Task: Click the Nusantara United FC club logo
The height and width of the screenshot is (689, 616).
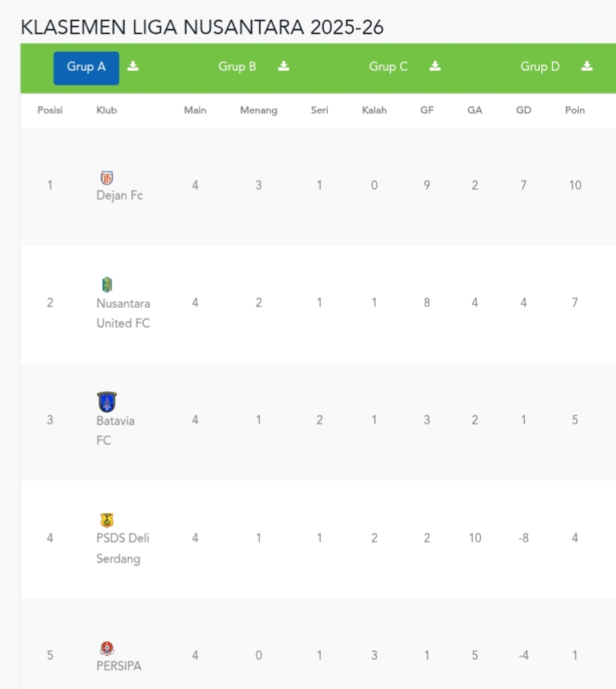Action: (x=107, y=285)
